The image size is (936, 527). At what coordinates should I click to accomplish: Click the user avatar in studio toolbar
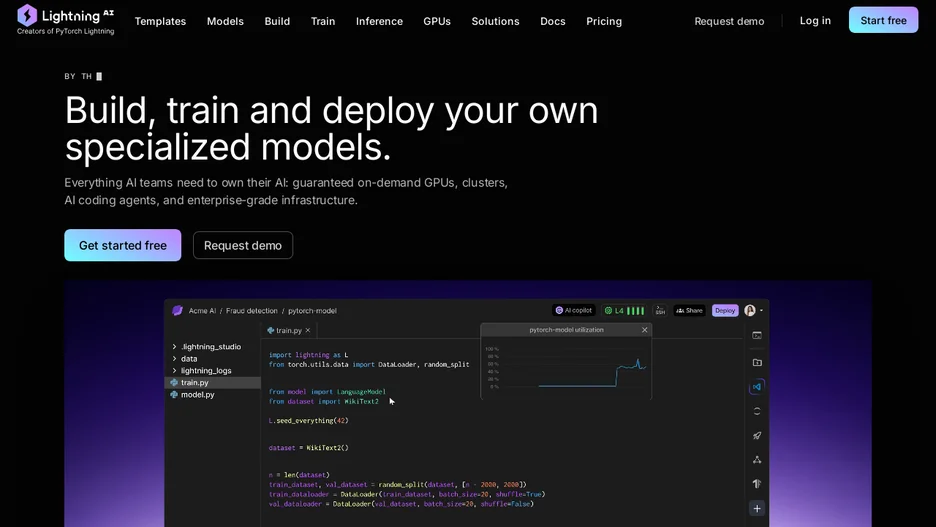pos(750,310)
